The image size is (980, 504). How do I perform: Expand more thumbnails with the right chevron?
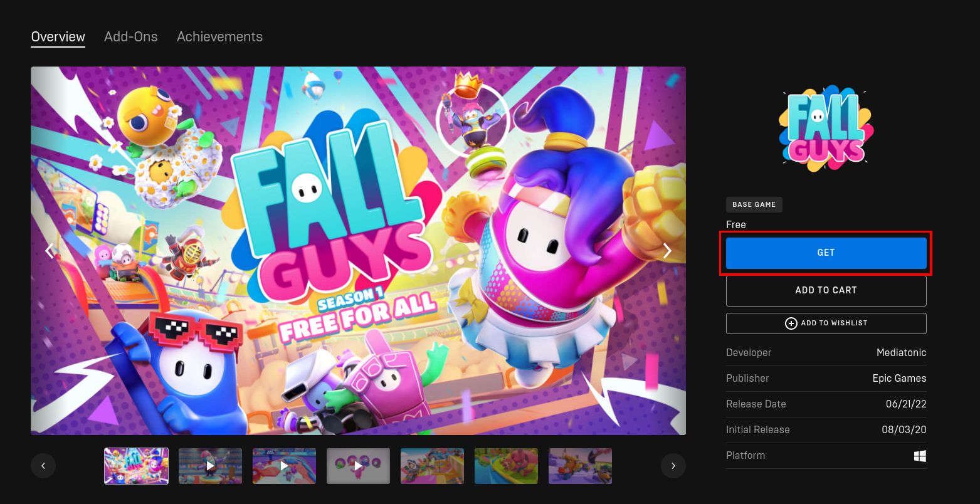(x=673, y=466)
